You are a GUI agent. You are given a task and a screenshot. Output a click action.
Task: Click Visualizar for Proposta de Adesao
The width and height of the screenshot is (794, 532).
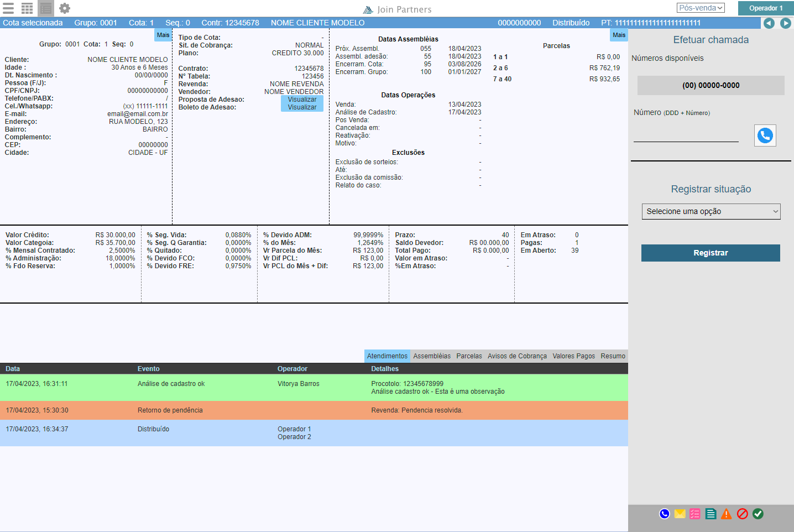click(302, 100)
